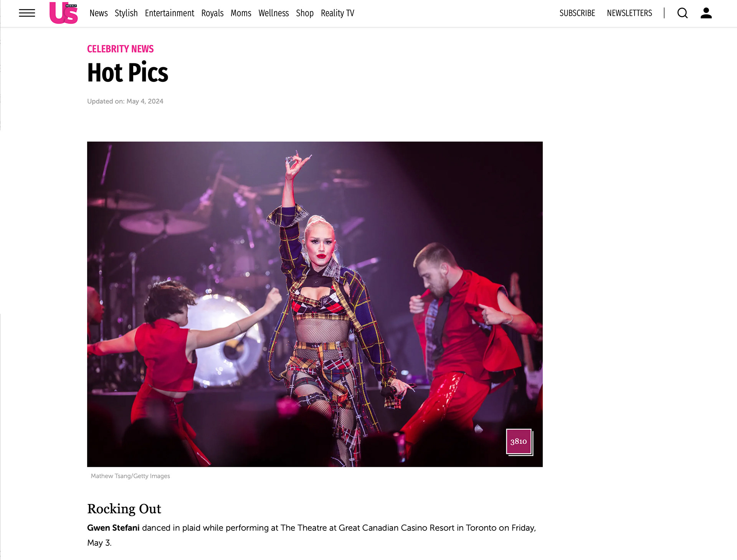This screenshot has height=560, width=737.
Task: Open the NEWSLETTERS link
Action: tap(629, 13)
